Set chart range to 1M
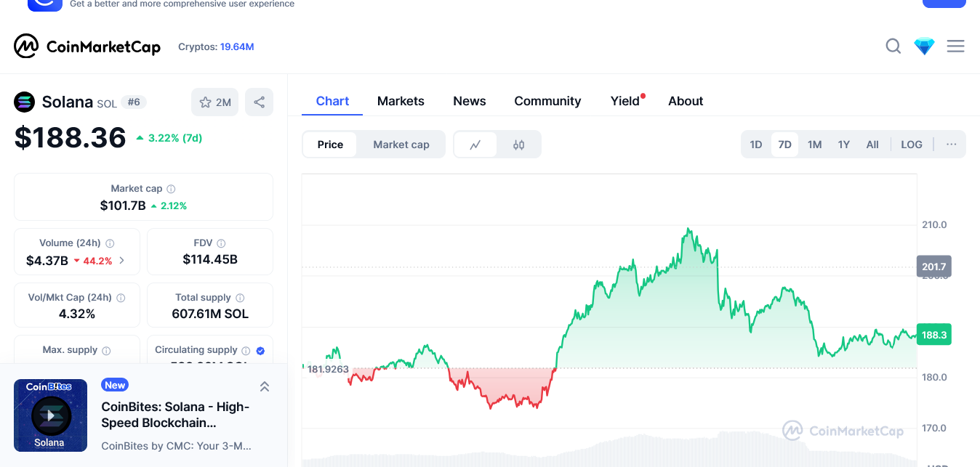 814,145
